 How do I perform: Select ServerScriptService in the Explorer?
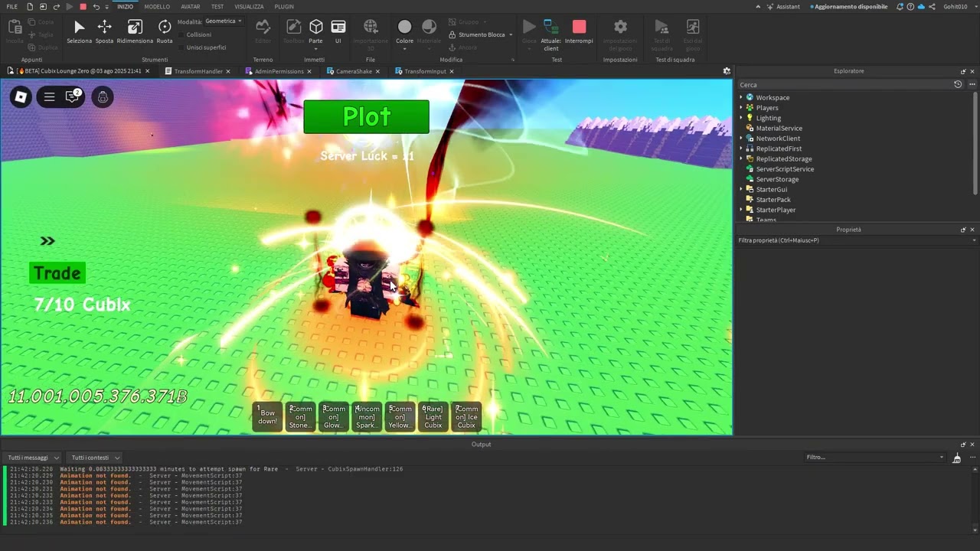pos(785,169)
